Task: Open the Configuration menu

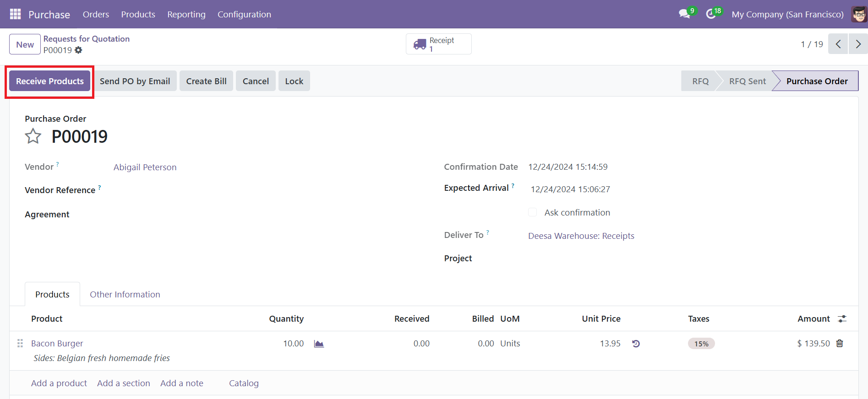Action: 244,14
